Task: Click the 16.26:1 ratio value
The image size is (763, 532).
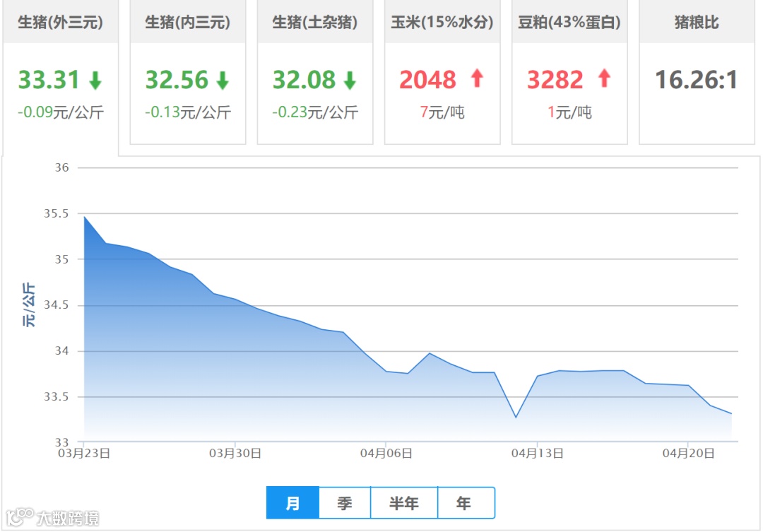Action: click(697, 81)
